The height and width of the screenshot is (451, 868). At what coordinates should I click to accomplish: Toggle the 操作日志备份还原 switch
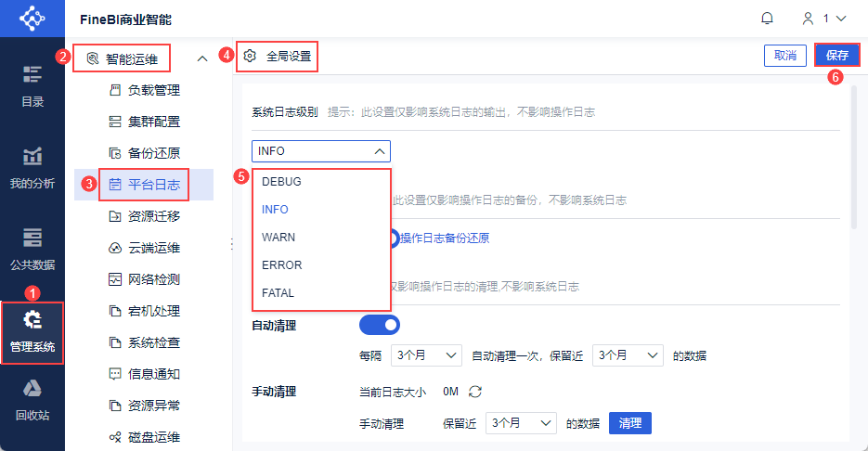(394, 238)
